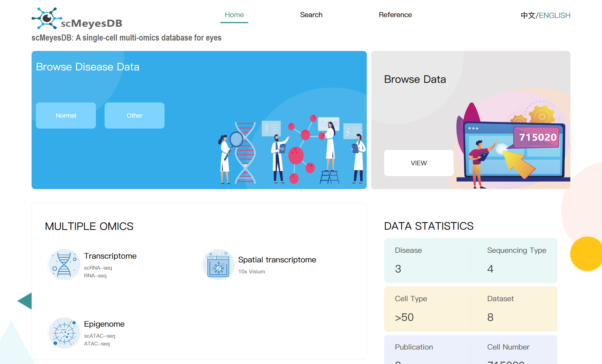Expand the Other disease category
This screenshot has height=364, width=602.
(x=134, y=115)
